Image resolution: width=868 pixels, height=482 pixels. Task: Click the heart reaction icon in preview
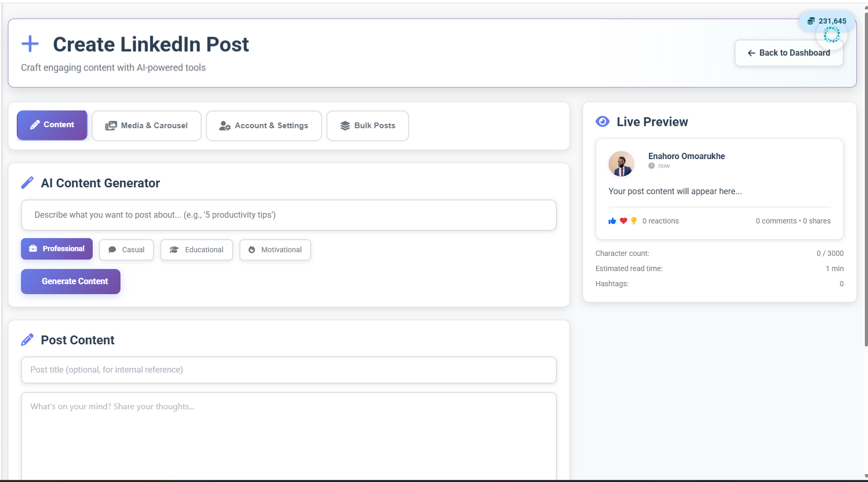click(623, 220)
